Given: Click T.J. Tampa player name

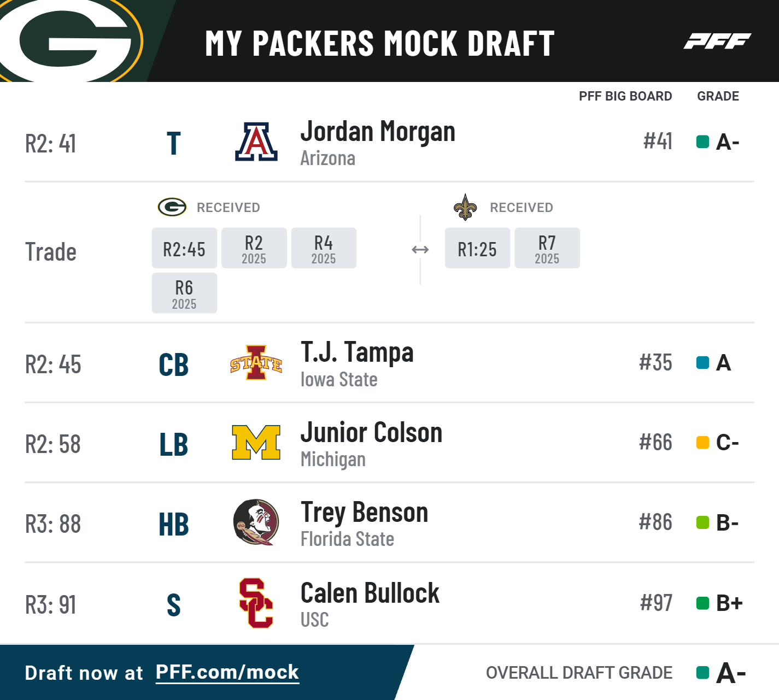Looking at the screenshot, I should click(x=357, y=352).
